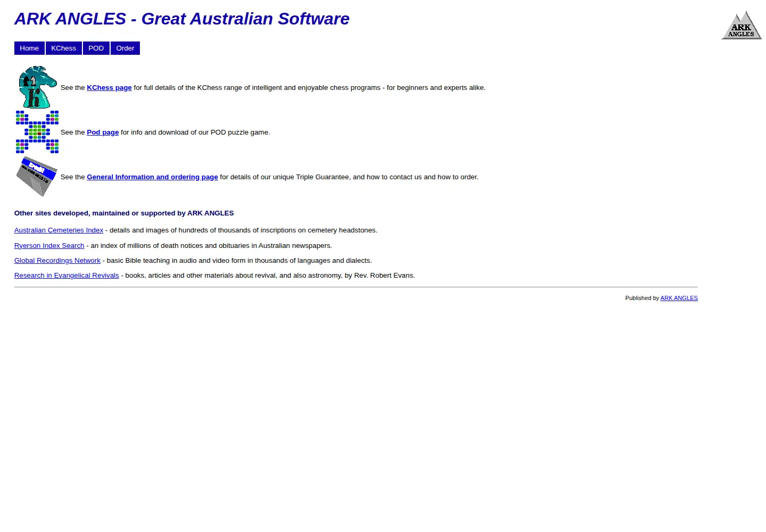Select the Order navigation tab
The image size is (766, 532).
[126, 48]
